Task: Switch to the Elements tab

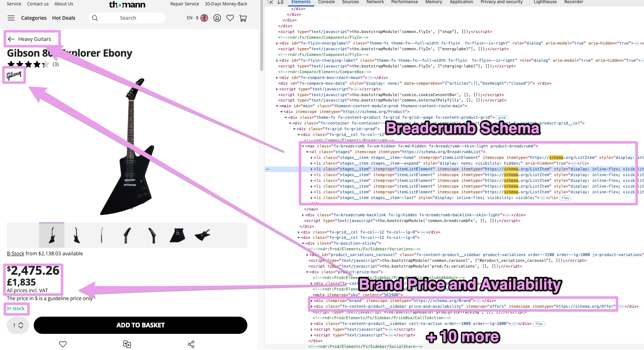Action: pyautogui.click(x=301, y=2)
